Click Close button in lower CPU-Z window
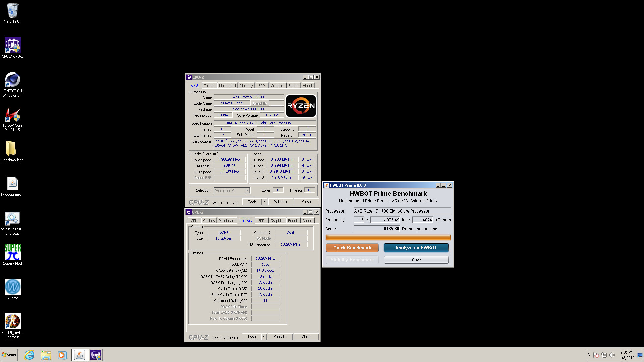 click(306, 337)
